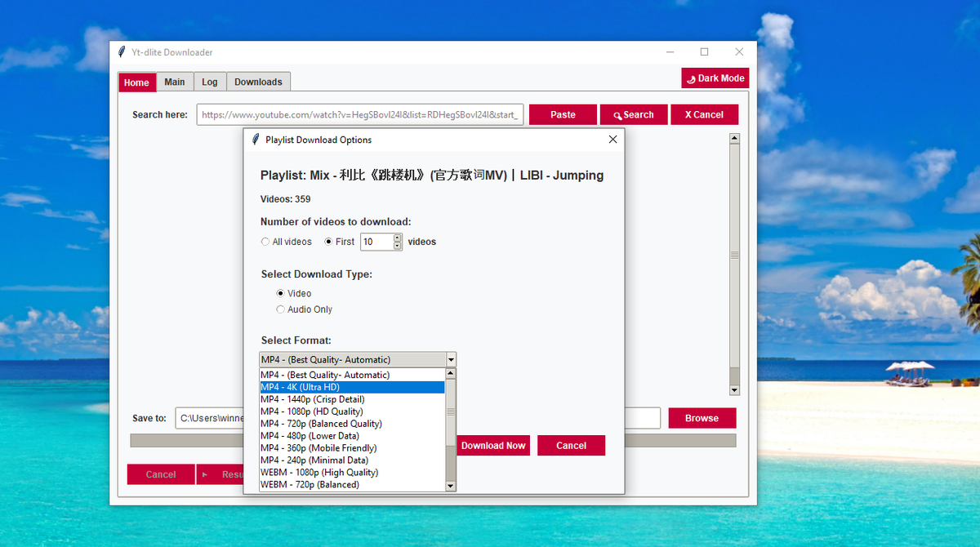
Task: Click the number of videos spinbox field
Action: [376, 242]
